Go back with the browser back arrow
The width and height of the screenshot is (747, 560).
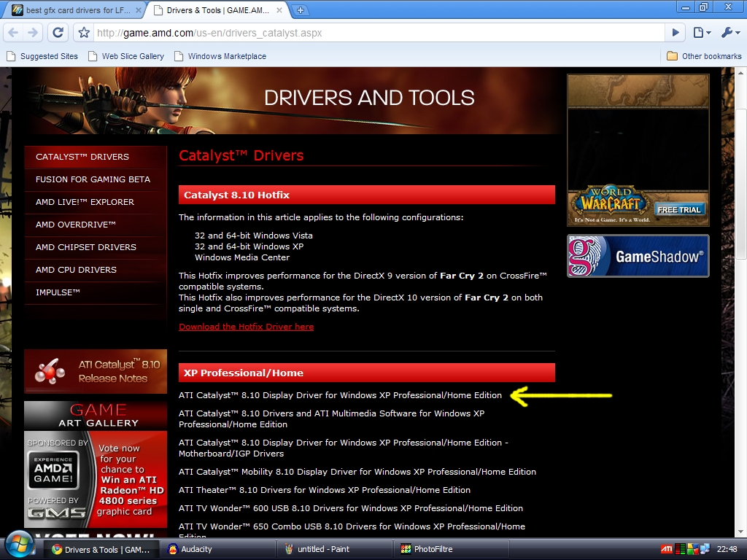point(13,32)
